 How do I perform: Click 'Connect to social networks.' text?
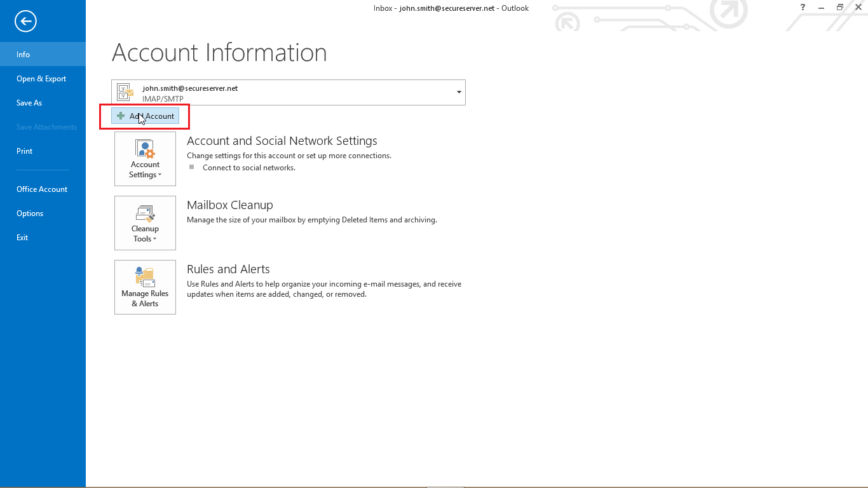coord(249,168)
